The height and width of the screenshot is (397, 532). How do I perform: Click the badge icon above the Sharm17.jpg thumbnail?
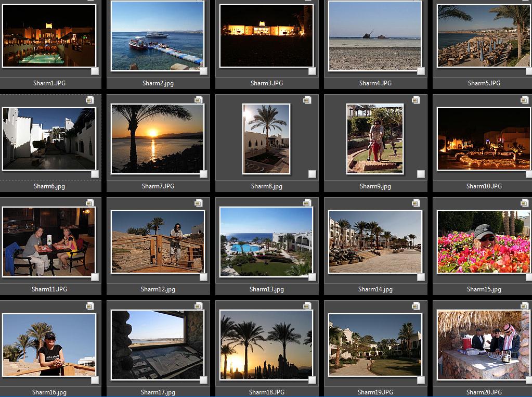(x=199, y=306)
